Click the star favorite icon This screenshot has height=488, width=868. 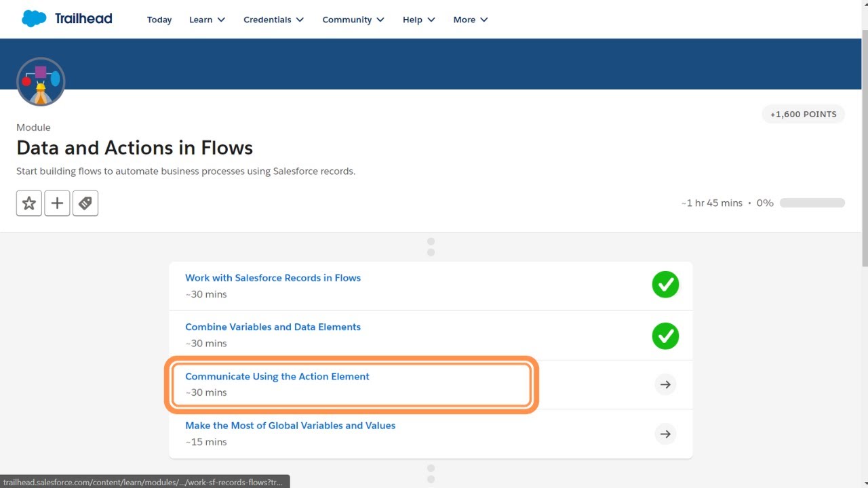click(29, 203)
